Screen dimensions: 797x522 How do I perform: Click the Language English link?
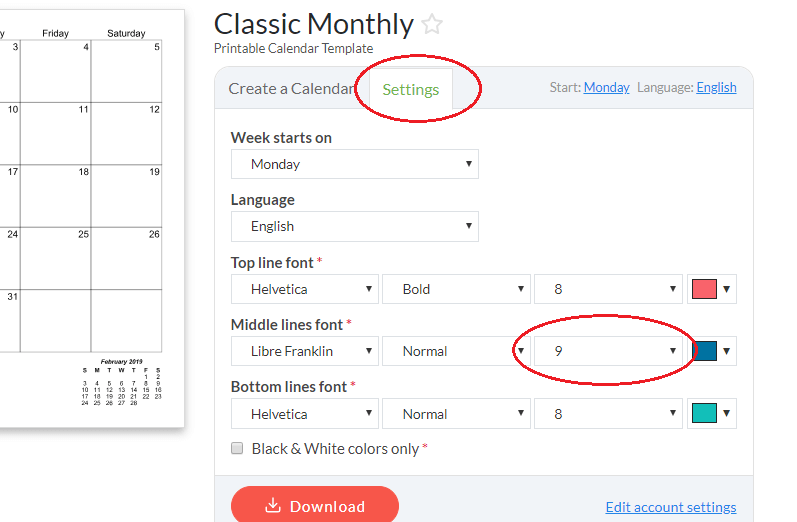pos(716,88)
